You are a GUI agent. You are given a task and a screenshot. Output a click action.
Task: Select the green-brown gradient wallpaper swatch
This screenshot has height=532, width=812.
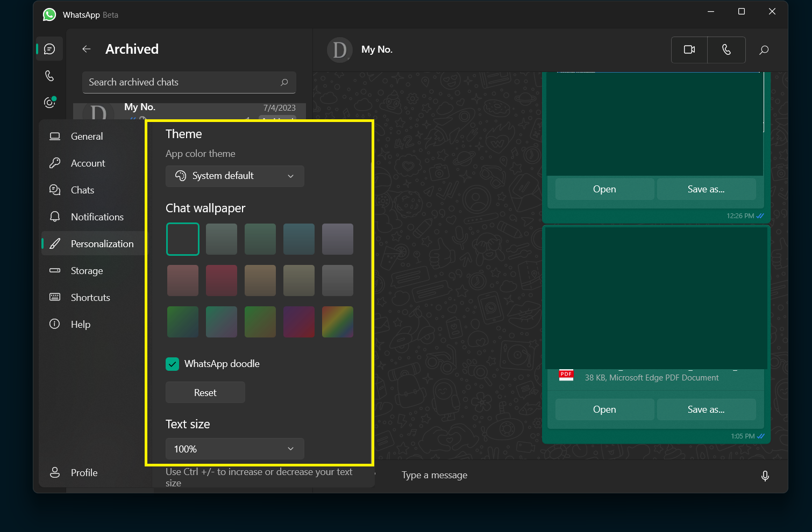[x=260, y=322]
